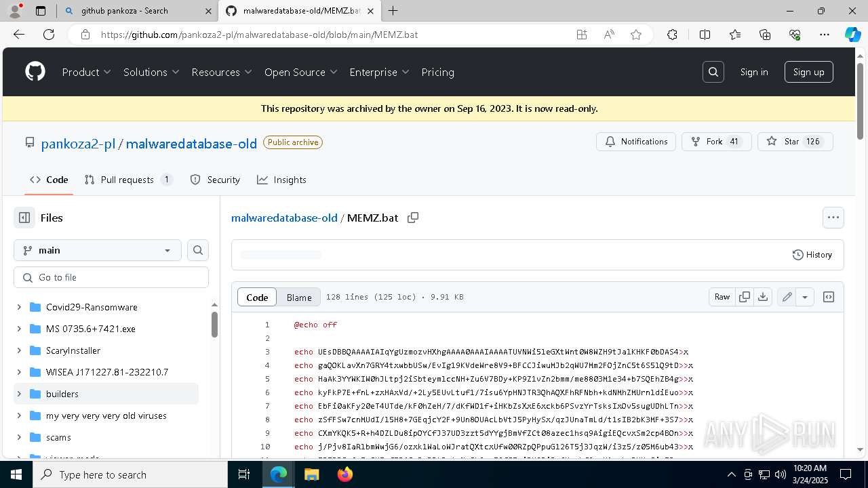Click Read aloud icon in address bar
The width and height of the screenshot is (868, 488).
609,35
